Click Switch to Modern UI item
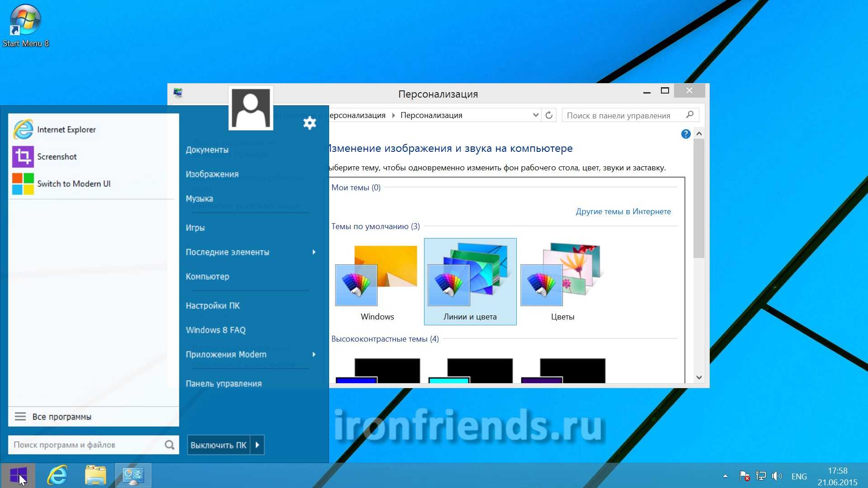 [73, 184]
